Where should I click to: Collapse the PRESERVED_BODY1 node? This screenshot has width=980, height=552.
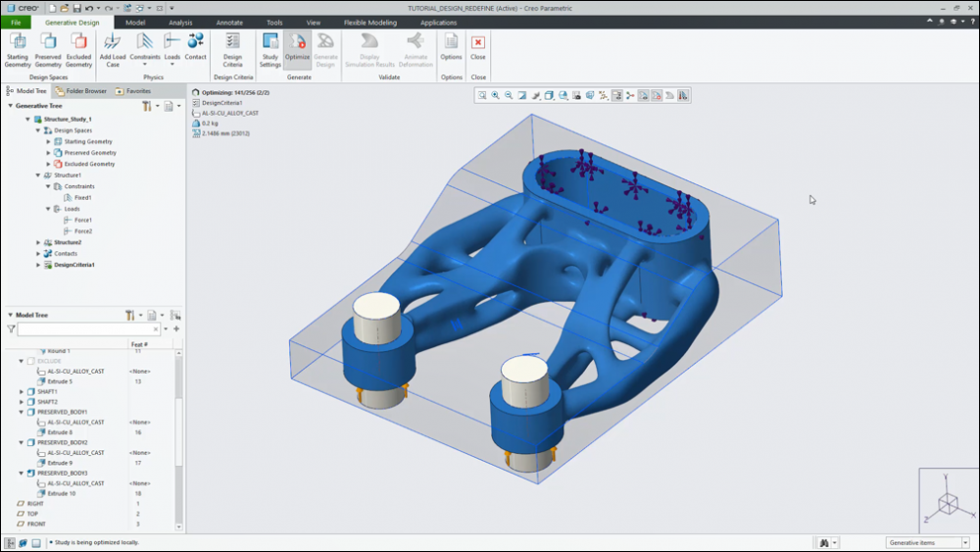(x=22, y=412)
